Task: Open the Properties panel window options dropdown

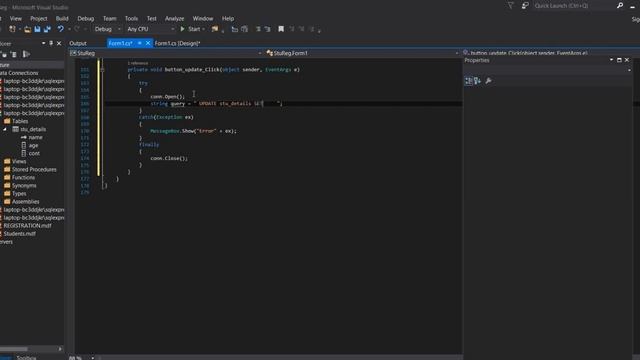Action: [611, 60]
